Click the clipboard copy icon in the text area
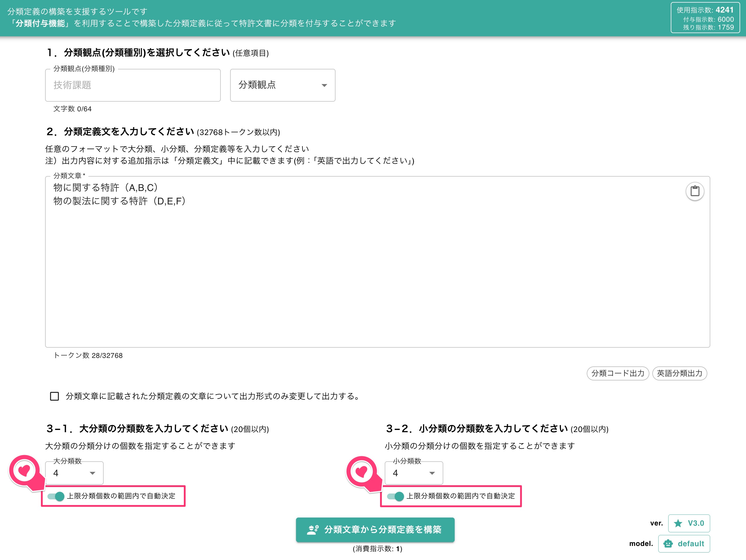Screen dimensions: 746x560 click(694, 191)
